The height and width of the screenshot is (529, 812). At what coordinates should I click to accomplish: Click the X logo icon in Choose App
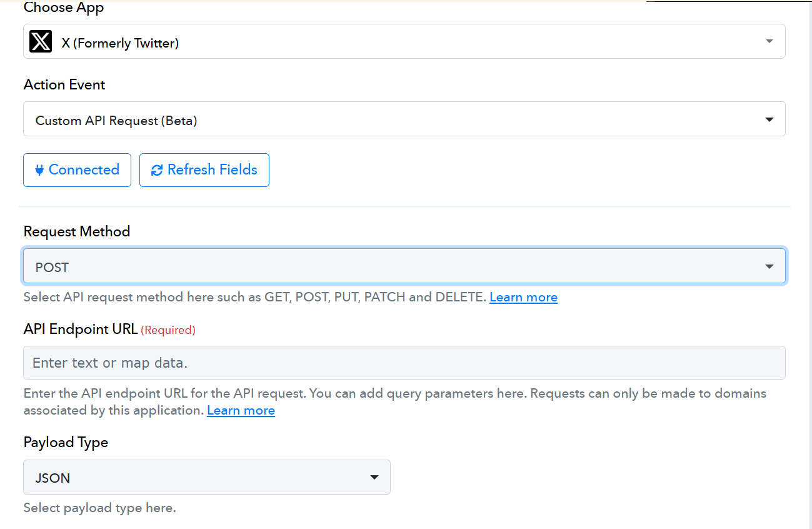point(41,42)
